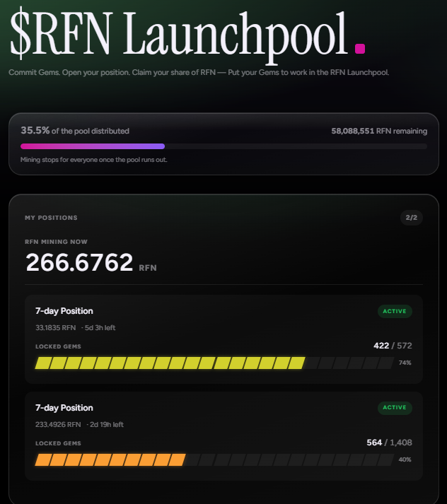This screenshot has height=504, width=447.
Task: Click the pink square dot after Launchpool
Action: click(x=360, y=49)
